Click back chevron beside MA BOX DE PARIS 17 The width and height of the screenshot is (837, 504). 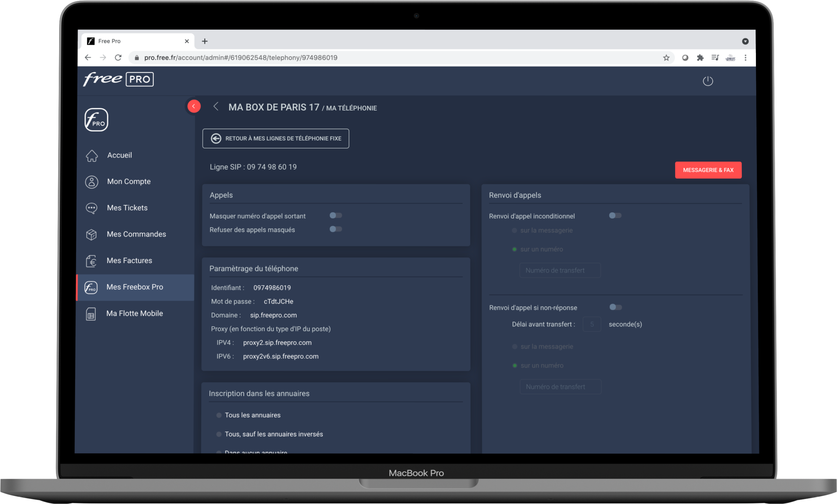216,107
